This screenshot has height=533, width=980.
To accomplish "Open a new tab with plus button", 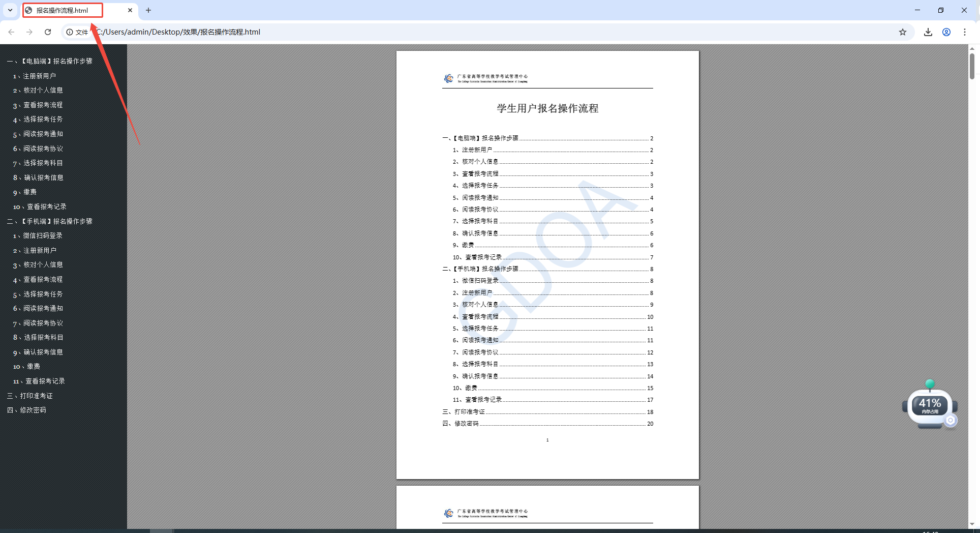I will 148,10.
